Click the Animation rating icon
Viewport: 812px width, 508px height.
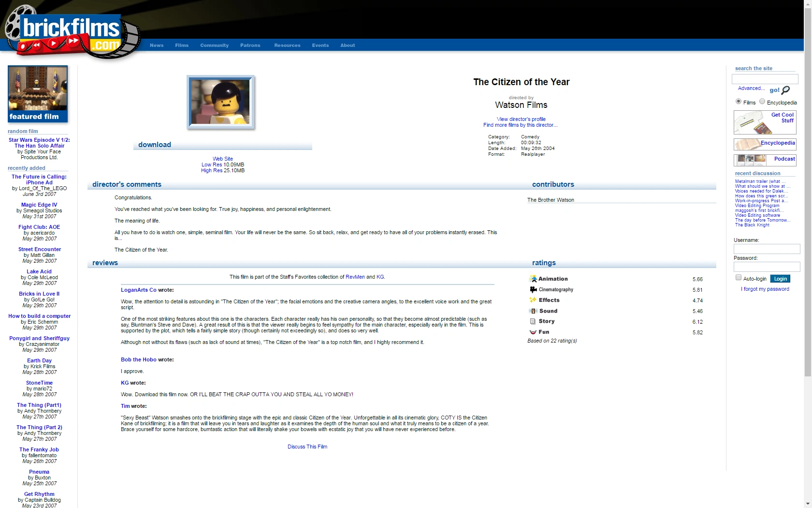click(x=533, y=279)
